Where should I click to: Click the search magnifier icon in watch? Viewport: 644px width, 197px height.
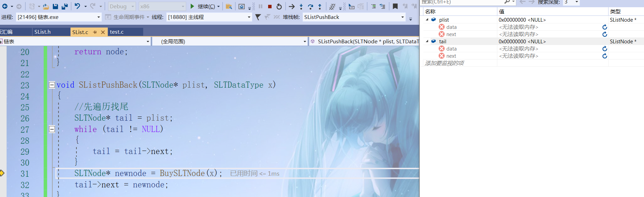[x=507, y=2]
